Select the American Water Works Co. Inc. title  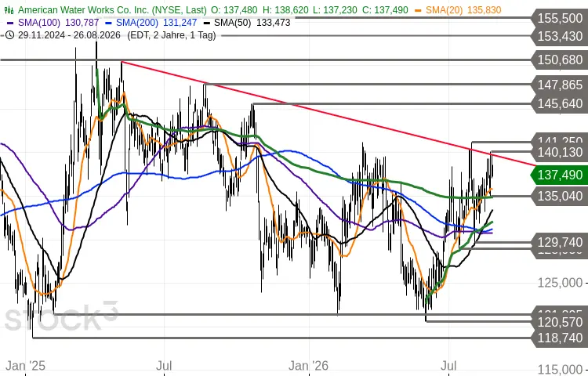[x=112, y=10]
